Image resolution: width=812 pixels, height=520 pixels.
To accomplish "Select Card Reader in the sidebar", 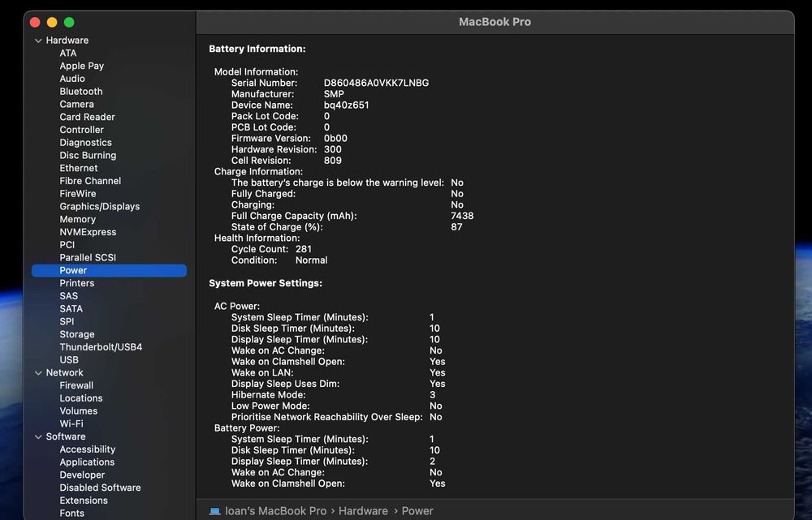I will 87,117.
